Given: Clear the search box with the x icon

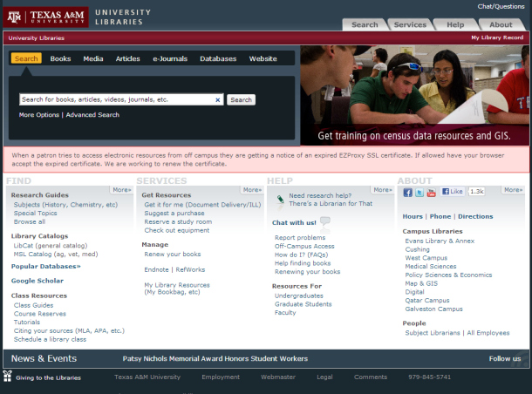Looking at the screenshot, I should (x=218, y=100).
